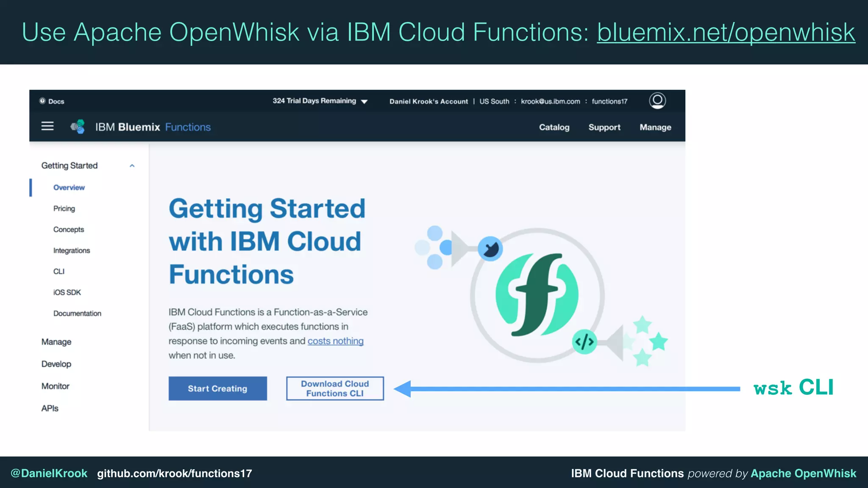The height and width of the screenshot is (488, 868).
Task: Collapse the Getting Started section chevron
Action: [x=132, y=166]
